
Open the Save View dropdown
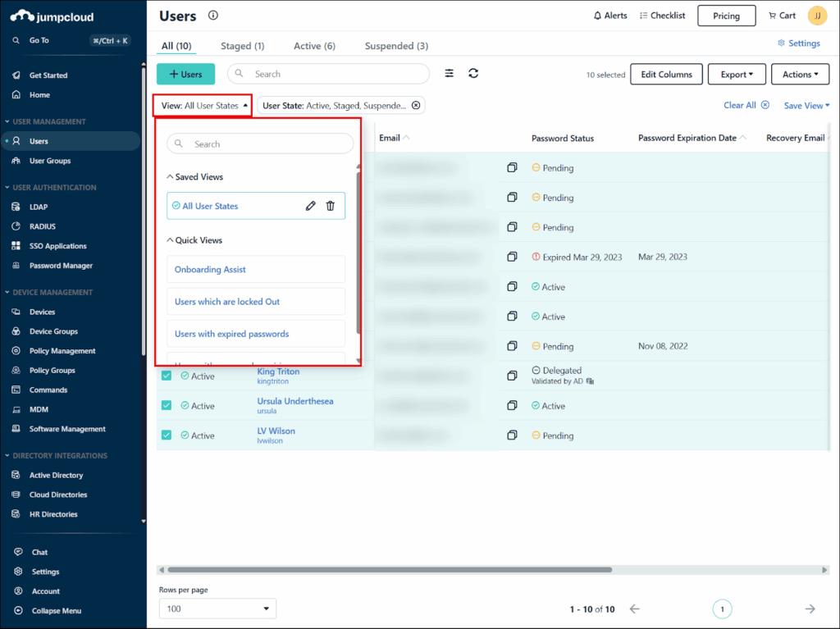807,106
